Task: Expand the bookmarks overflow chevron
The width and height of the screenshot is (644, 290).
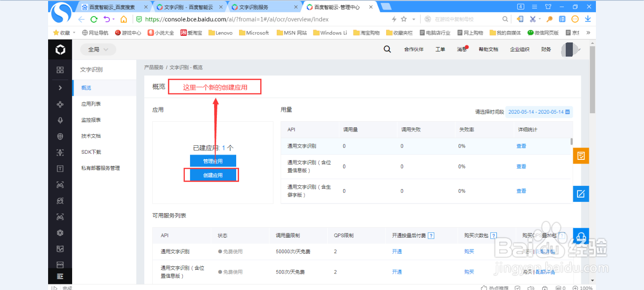Action: tap(588, 33)
